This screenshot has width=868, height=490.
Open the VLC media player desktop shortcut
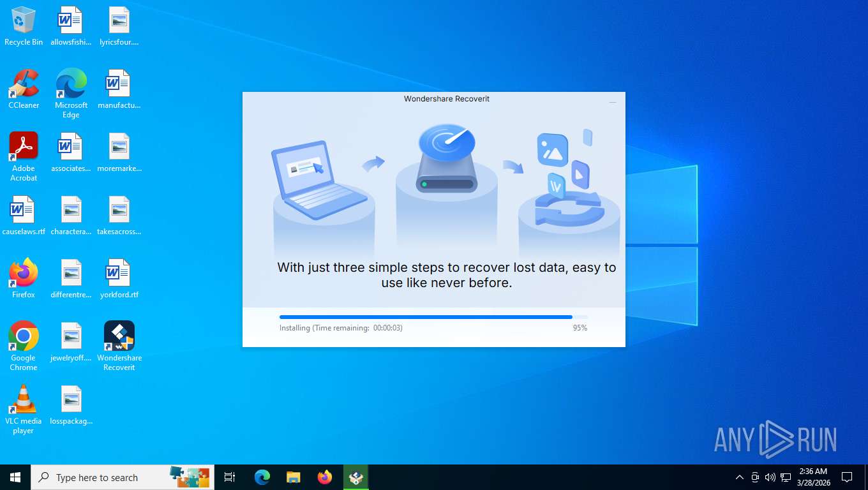(24, 410)
